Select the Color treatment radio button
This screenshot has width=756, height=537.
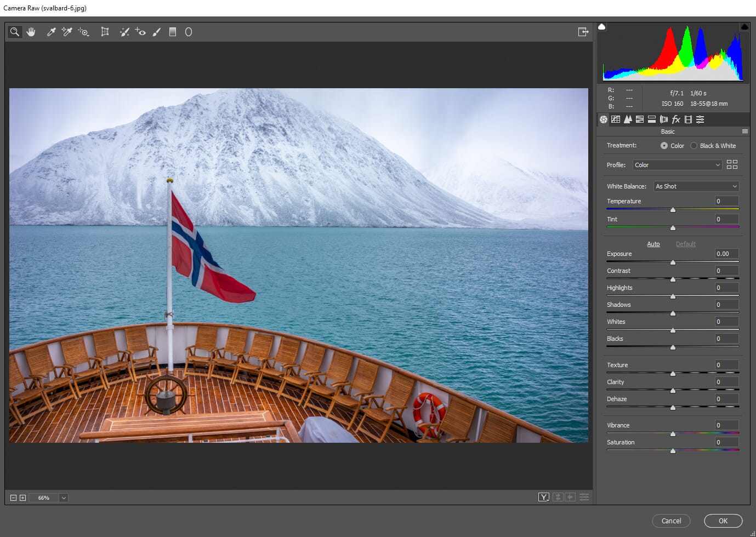point(664,146)
